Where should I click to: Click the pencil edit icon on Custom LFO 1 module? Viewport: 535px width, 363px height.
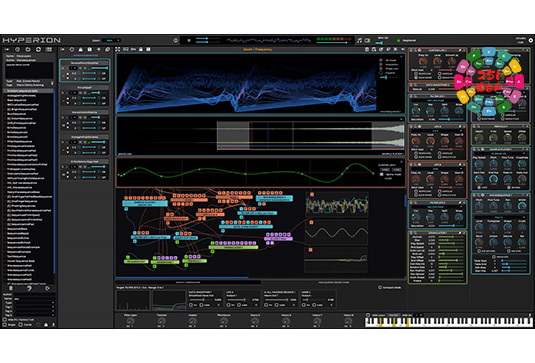point(460,50)
